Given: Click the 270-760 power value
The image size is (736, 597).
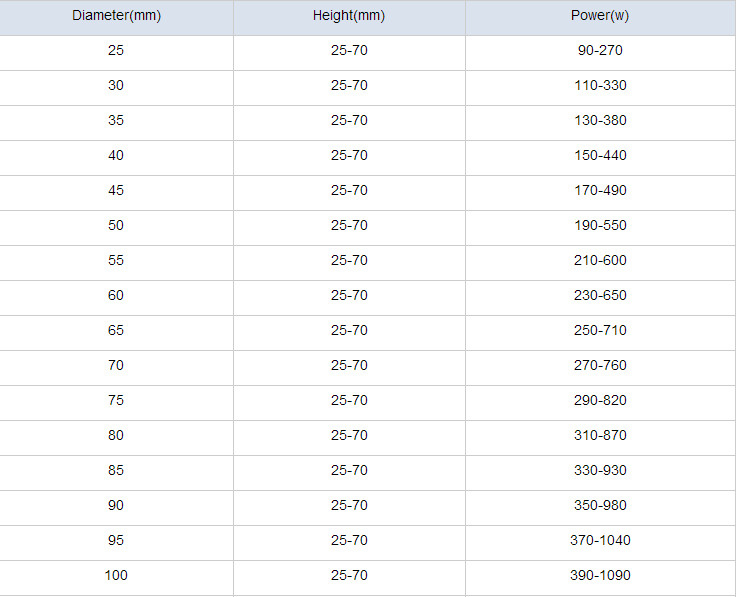Looking at the screenshot, I should click(600, 366).
